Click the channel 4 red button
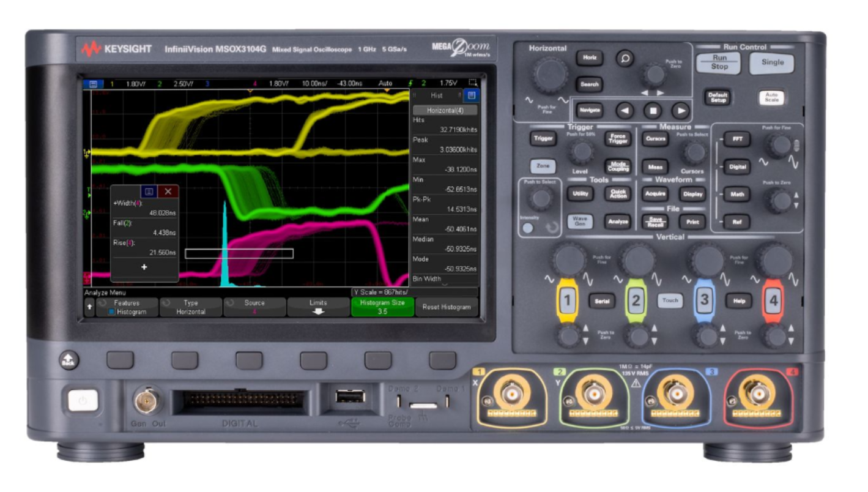 (x=773, y=301)
